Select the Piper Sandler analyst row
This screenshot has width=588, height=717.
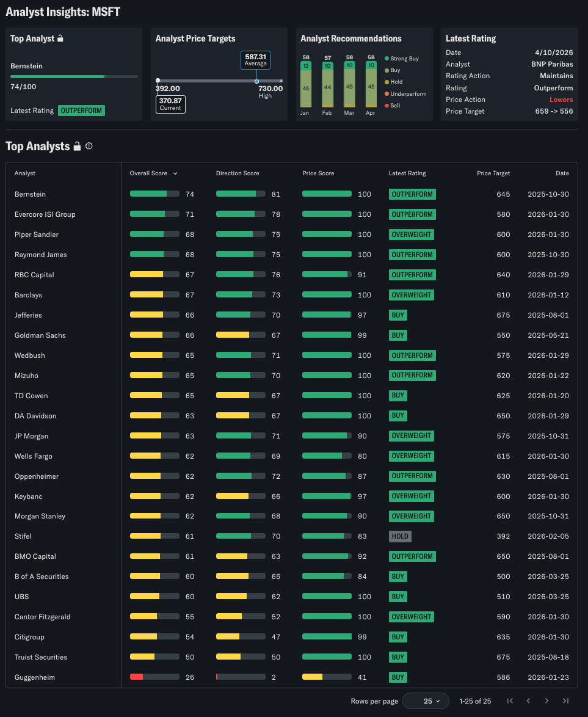(292, 235)
